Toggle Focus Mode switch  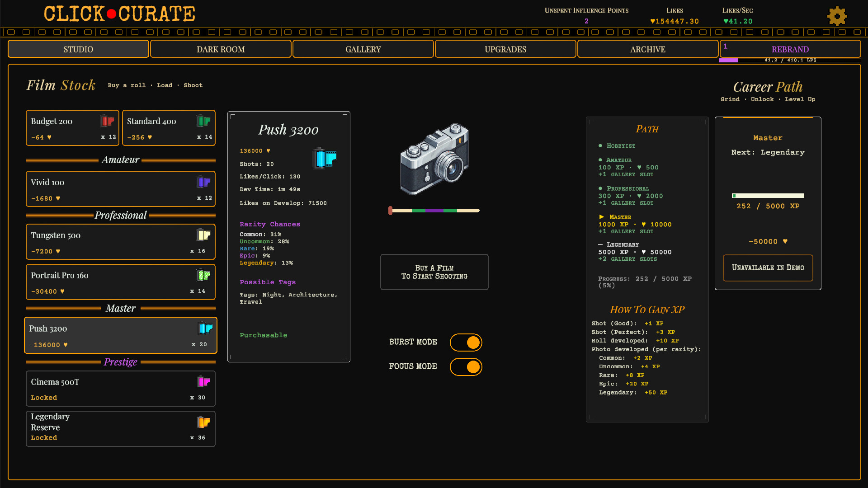tap(466, 367)
